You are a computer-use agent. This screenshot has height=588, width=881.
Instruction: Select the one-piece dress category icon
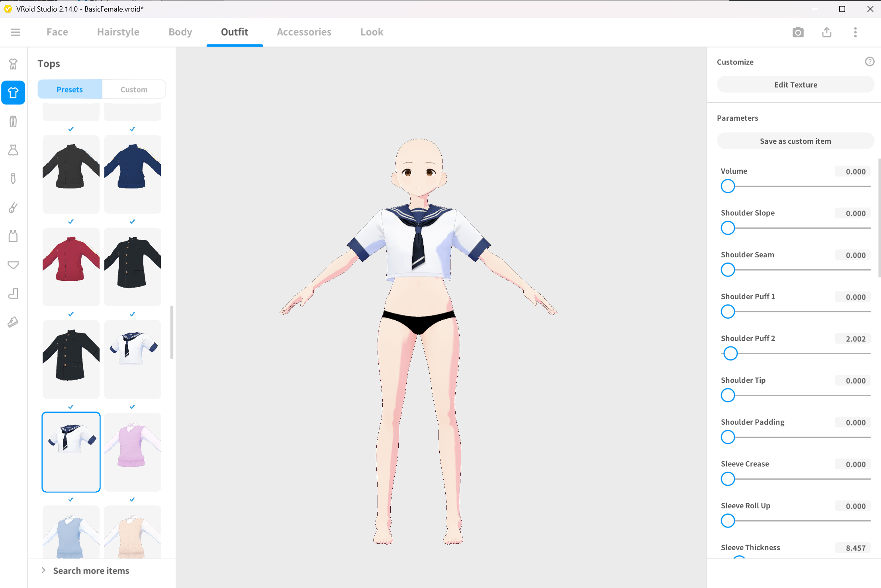[x=13, y=150]
